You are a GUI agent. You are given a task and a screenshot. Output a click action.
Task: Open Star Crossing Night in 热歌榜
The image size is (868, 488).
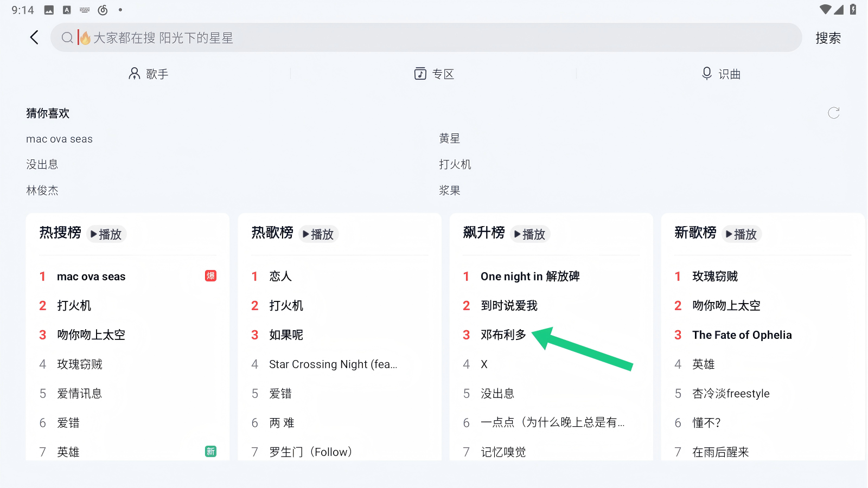click(333, 364)
